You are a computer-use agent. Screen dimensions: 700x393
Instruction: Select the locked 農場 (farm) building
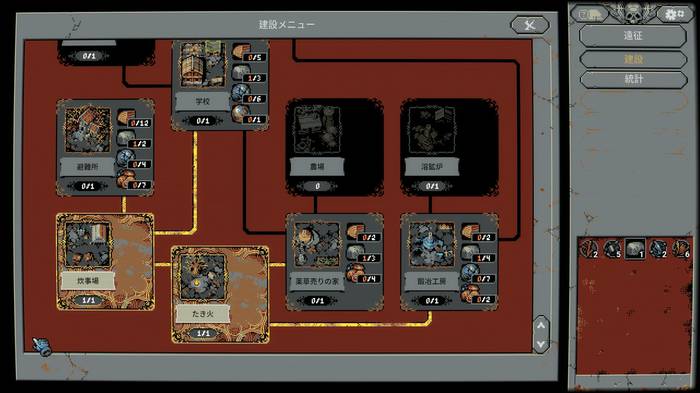(335, 148)
